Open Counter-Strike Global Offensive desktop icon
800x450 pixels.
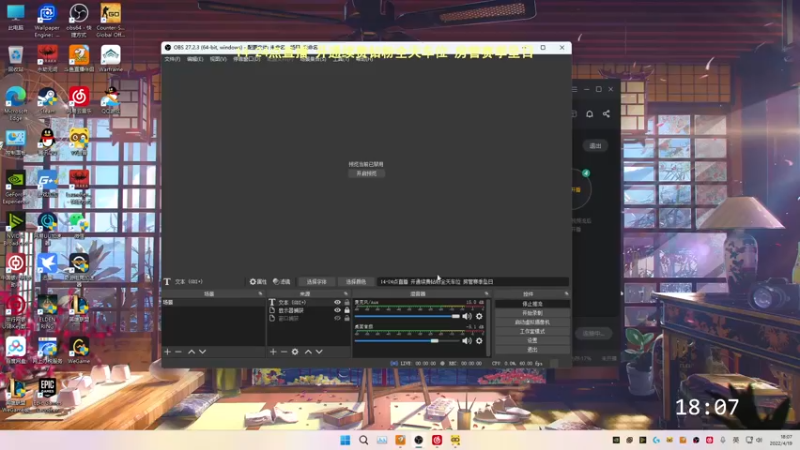[x=110, y=20]
